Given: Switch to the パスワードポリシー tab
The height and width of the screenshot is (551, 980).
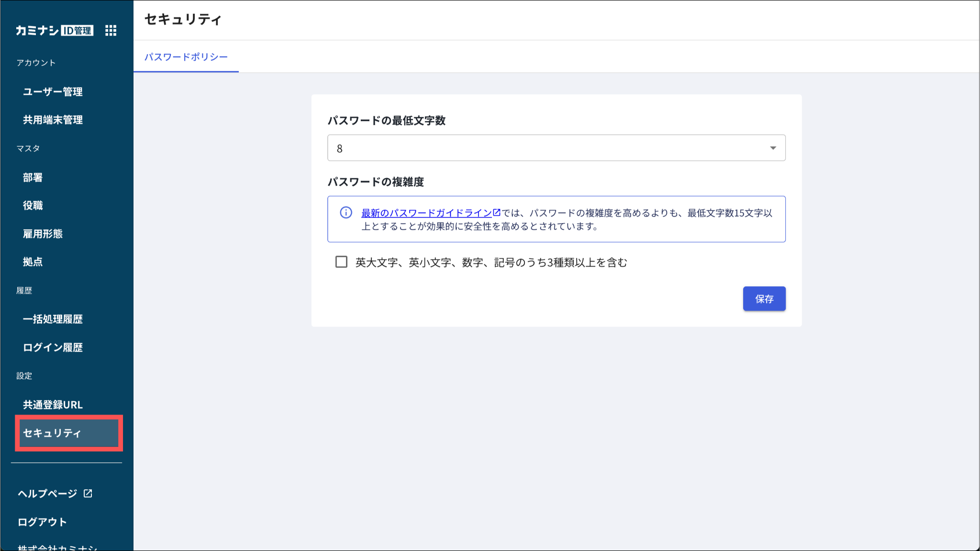Looking at the screenshot, I should (x=186, y=57).
